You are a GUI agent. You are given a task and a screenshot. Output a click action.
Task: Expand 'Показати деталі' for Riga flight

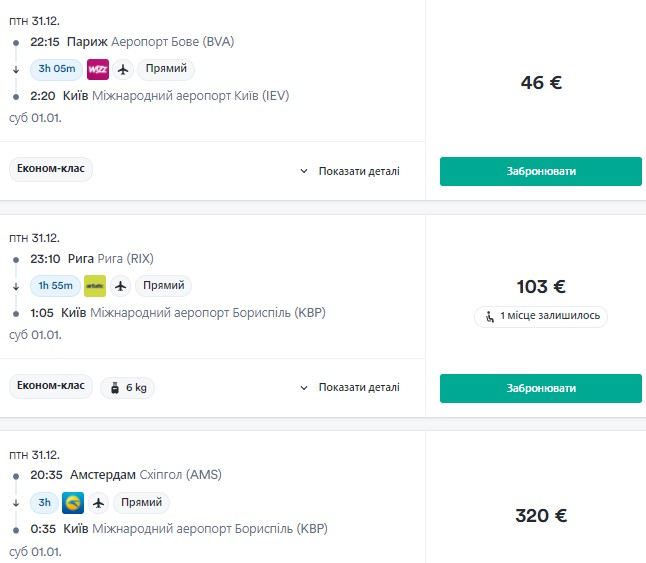pyautogui.click(x=350, y=388)
